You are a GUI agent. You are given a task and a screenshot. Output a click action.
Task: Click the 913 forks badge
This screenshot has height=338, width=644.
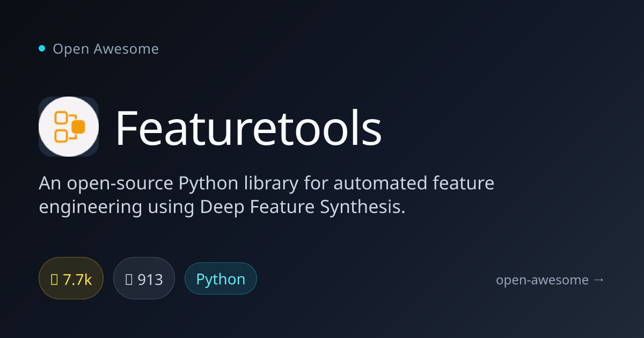[144, 279]
